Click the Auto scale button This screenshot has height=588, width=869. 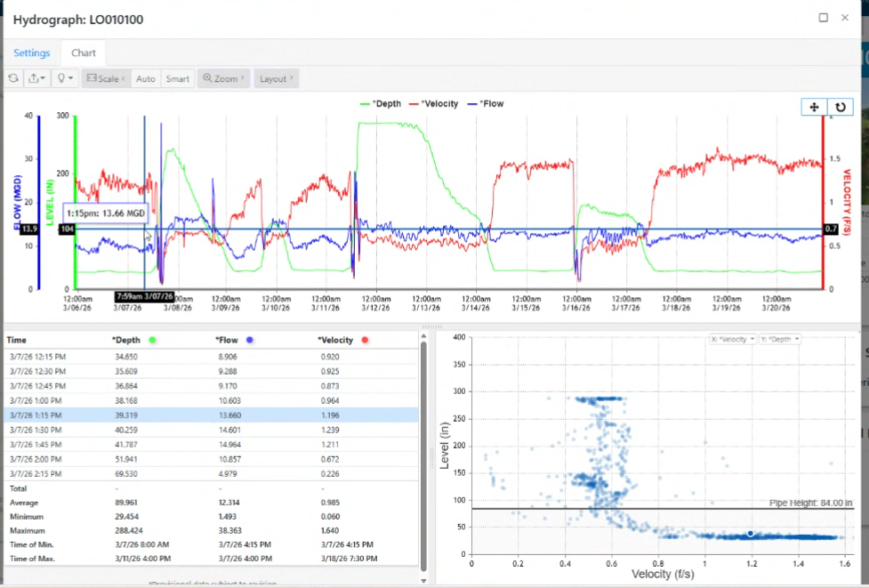click(146, 78)
